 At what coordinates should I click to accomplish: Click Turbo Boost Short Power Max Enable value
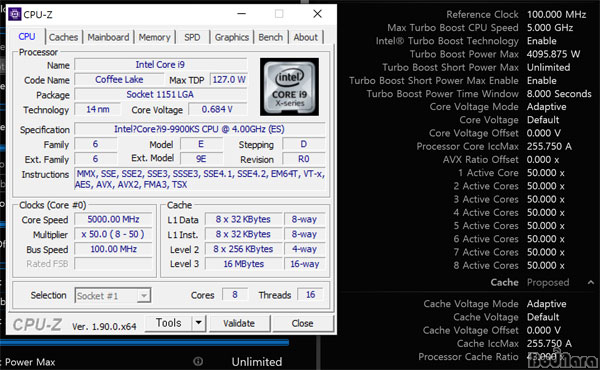coord(541,80)
